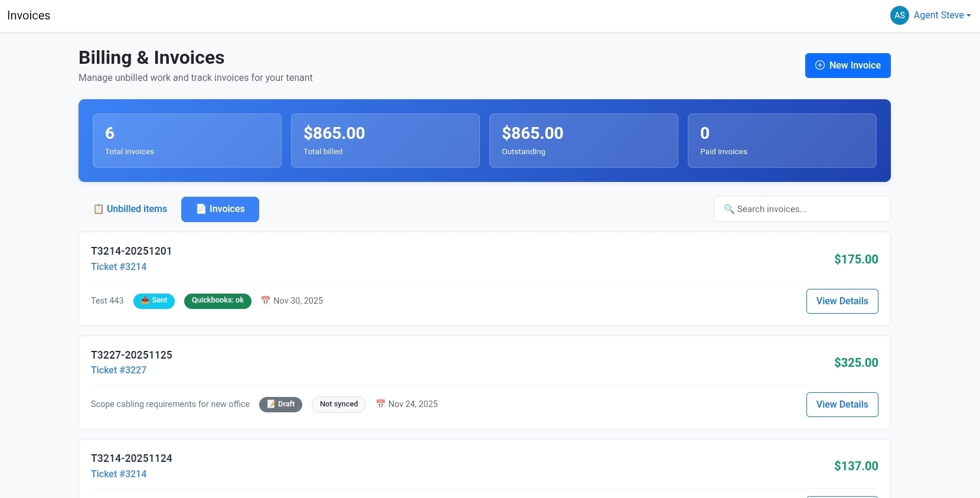View details of invoice T3227-20251125
This screenshot has width=980, height=498.
click(x=842, y=405)
